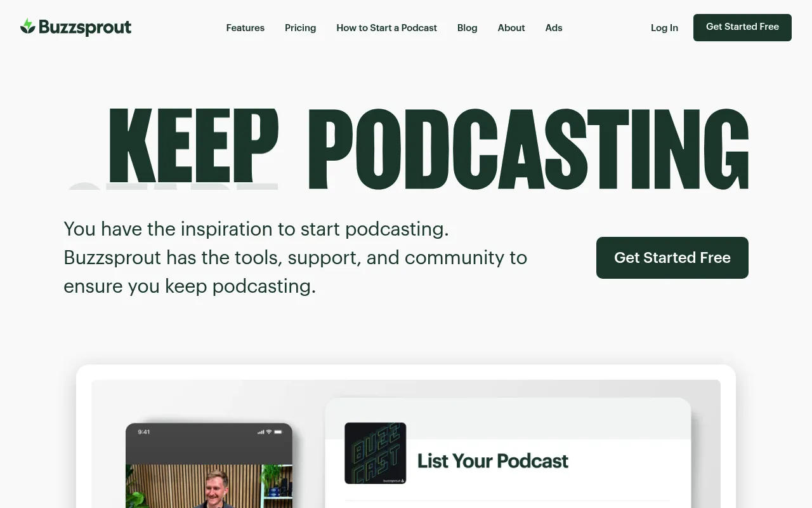Visit the Blog link
This screenshot has height=508, width=812.
(467, 28)
